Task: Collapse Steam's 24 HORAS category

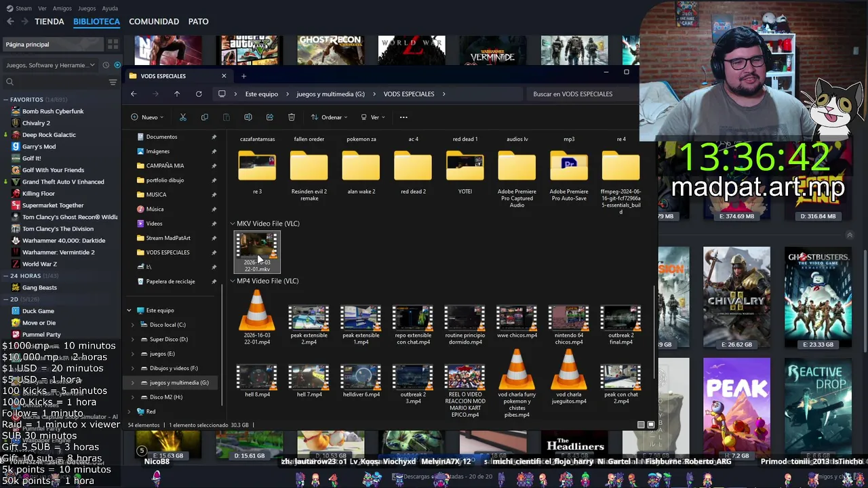Action: (x=5, y=276)
